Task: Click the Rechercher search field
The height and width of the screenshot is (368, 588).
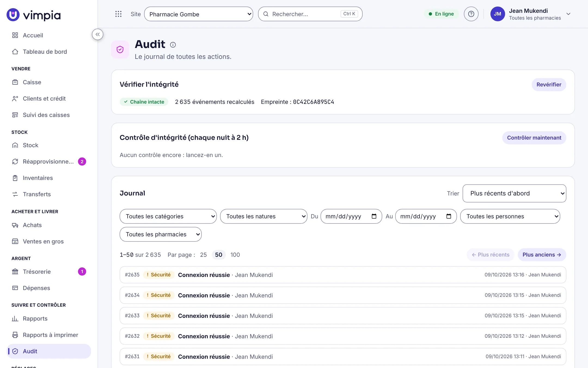Action: click(x=310, y=14)
